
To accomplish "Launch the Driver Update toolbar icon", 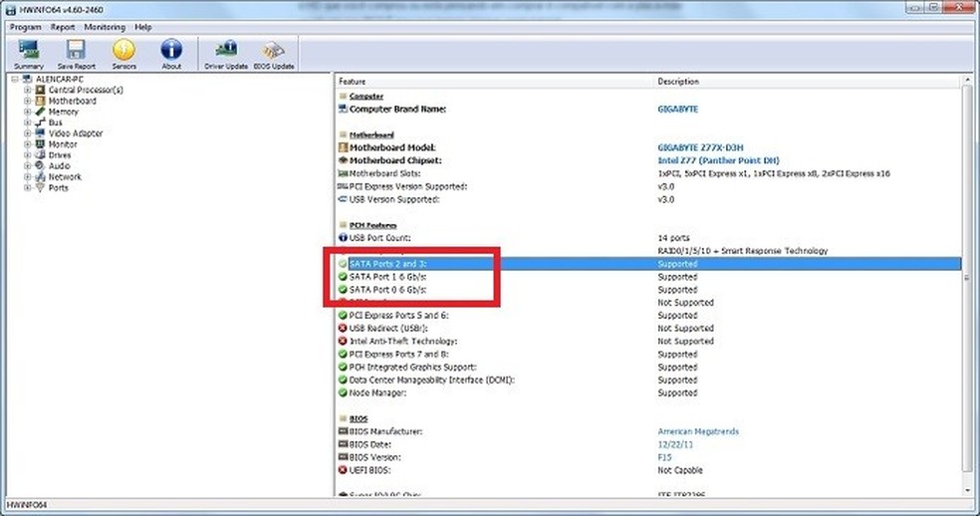I will point(226,54).
